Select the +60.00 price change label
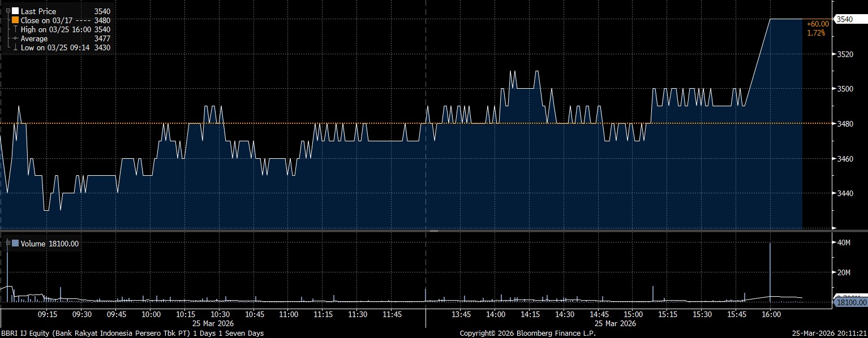Image resolution: width=868 pixels, height=338 pixels. [x=818, y=24]
